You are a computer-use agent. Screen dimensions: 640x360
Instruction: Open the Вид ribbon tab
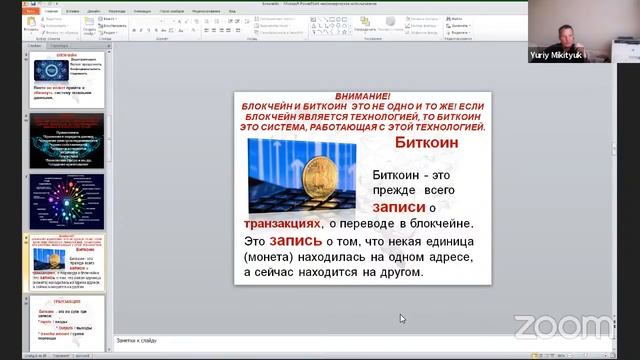[232, 11]
